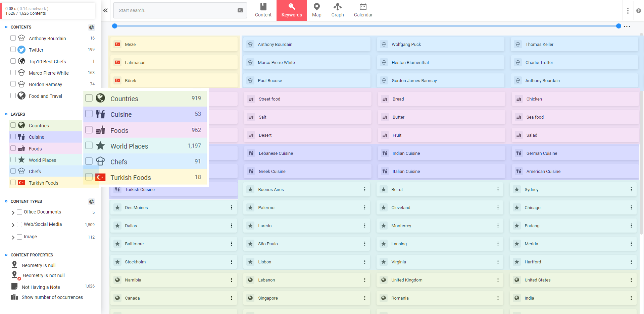Viewport: 644px width, 314px height.
Task: Click the Show number of occurrences icon
Action: pos(14,297)
